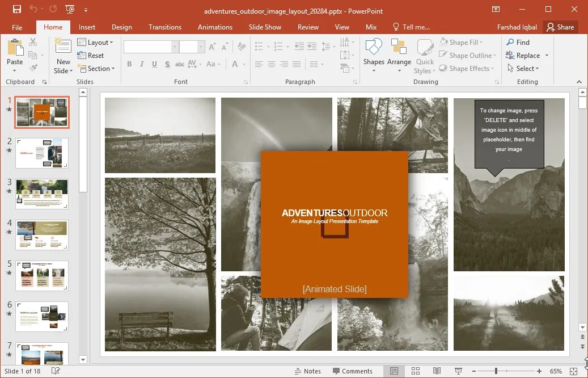Switch to the Animations tab
This screenshot has width=588, height=378.
215,27
